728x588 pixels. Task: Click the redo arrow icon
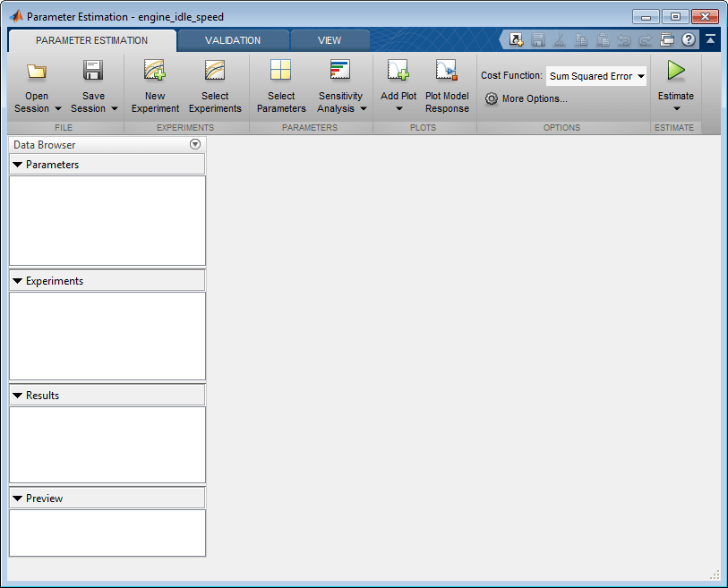click(646, 40)
